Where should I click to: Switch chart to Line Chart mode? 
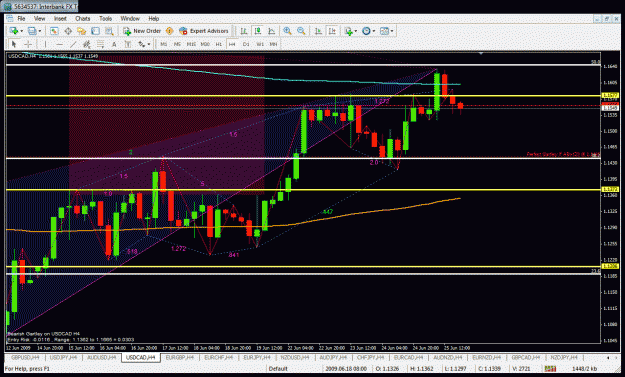pyautogui.click(x=271, y=31)
